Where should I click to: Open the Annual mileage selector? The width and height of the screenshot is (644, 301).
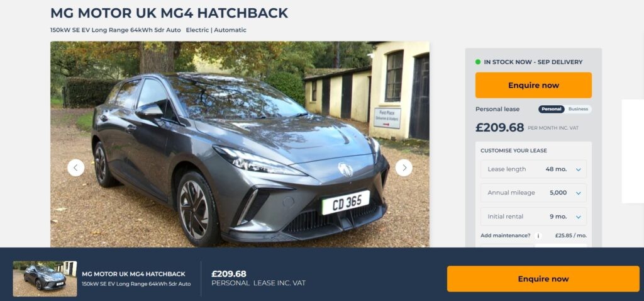tap(533, 193)
